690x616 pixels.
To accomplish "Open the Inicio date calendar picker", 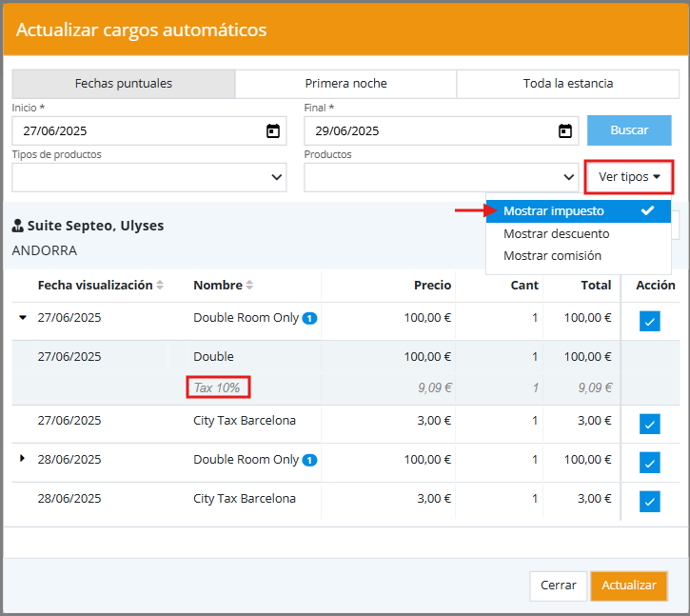I will 273,131.
